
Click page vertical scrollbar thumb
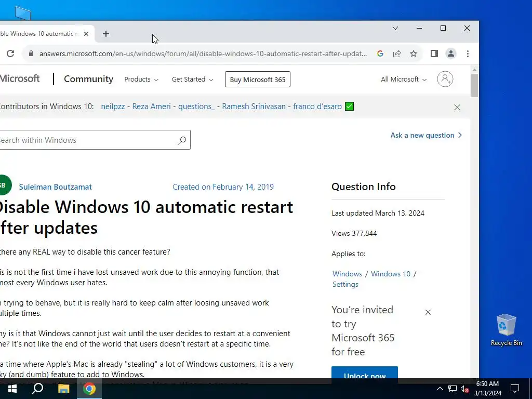click(x=474, y=86)
